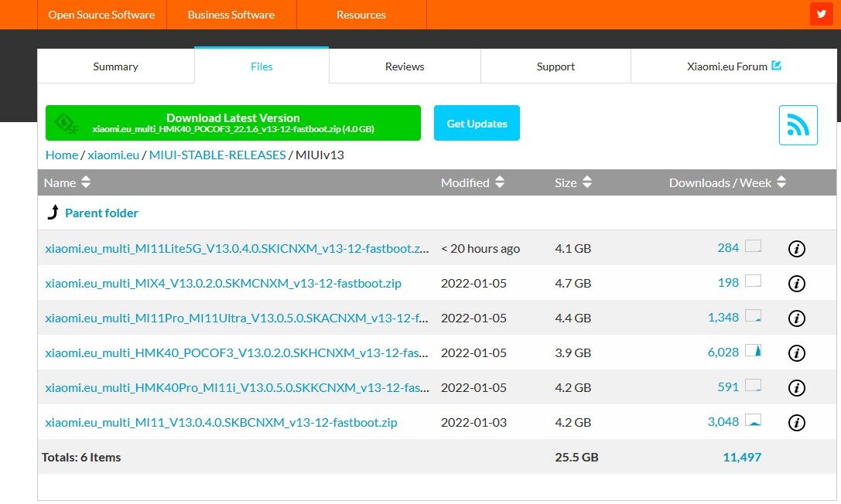Go to the Xiaomi.eu Forum tab
The width and height of the screenshot is (841, 504).
tap(733, 66)
